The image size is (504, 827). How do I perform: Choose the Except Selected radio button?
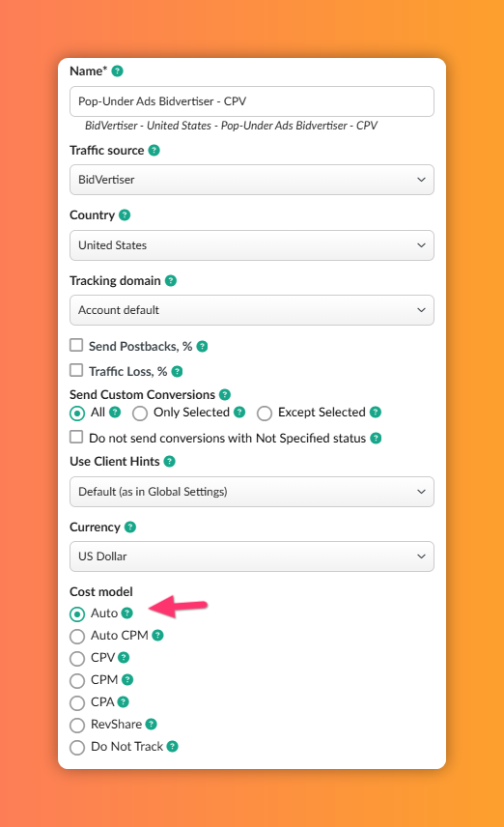pyautogui.click(x=265, y=413)
